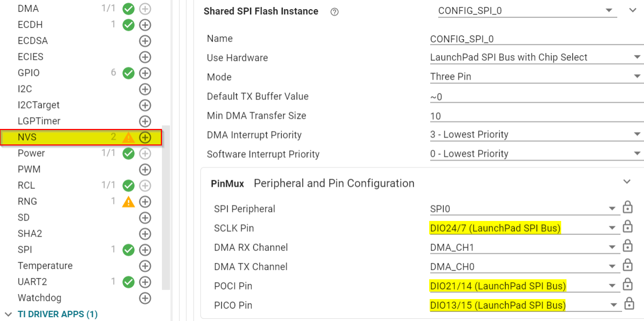Click the RNG warning triangle icon

[128, 202]
